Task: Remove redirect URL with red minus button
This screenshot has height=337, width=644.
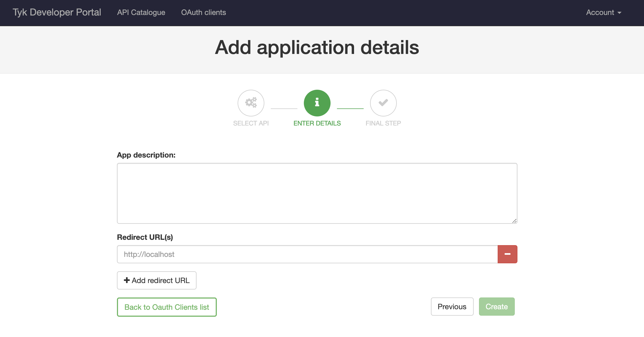Action: coord(507,254)
